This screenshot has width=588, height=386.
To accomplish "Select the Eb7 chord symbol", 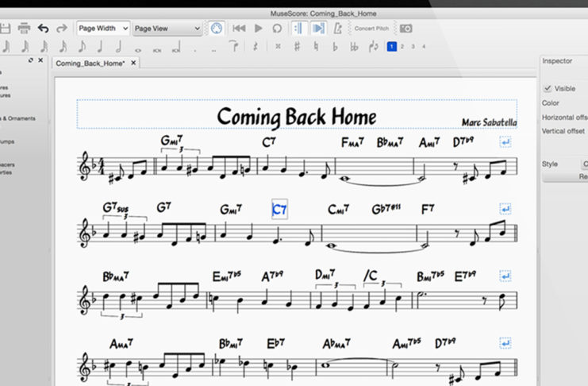I will [x=275, y=343].
